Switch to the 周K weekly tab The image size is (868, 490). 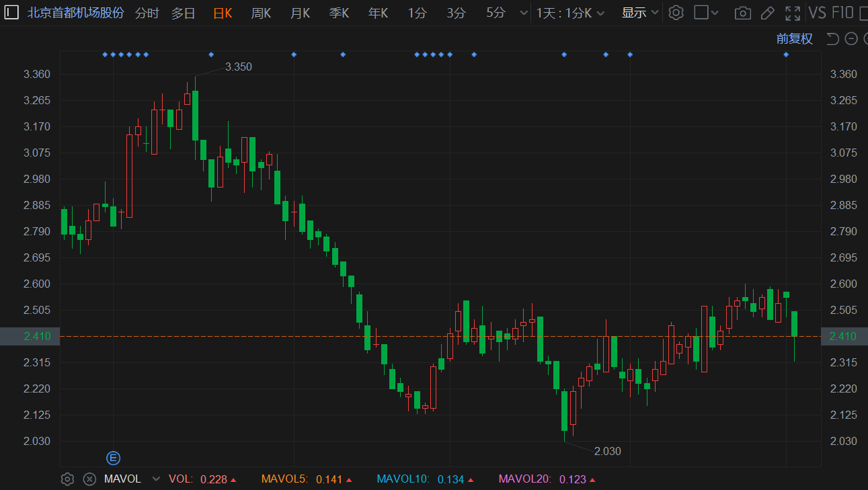(x=261, y=13)
